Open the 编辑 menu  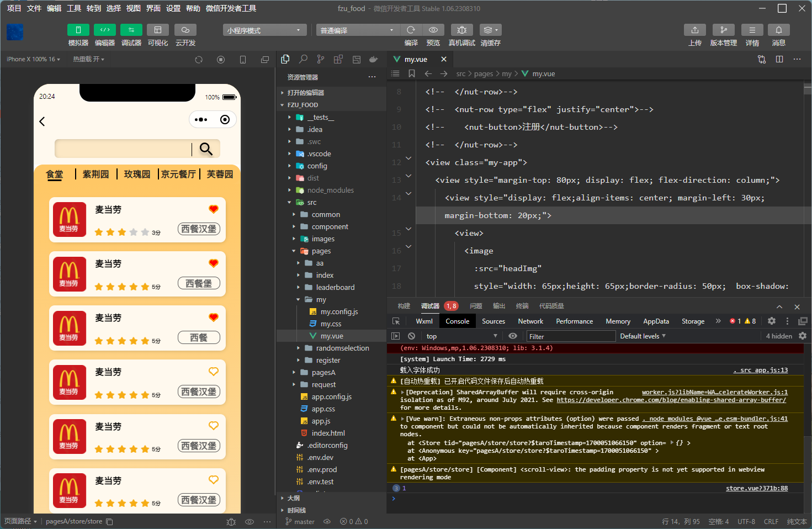coord(54,8)
